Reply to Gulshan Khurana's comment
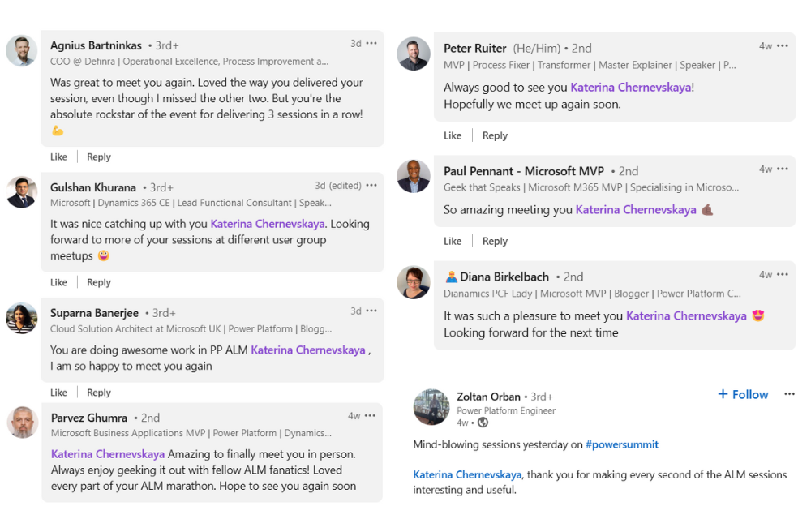Viewport: 811px width, 532px height. tap(99, 283)
